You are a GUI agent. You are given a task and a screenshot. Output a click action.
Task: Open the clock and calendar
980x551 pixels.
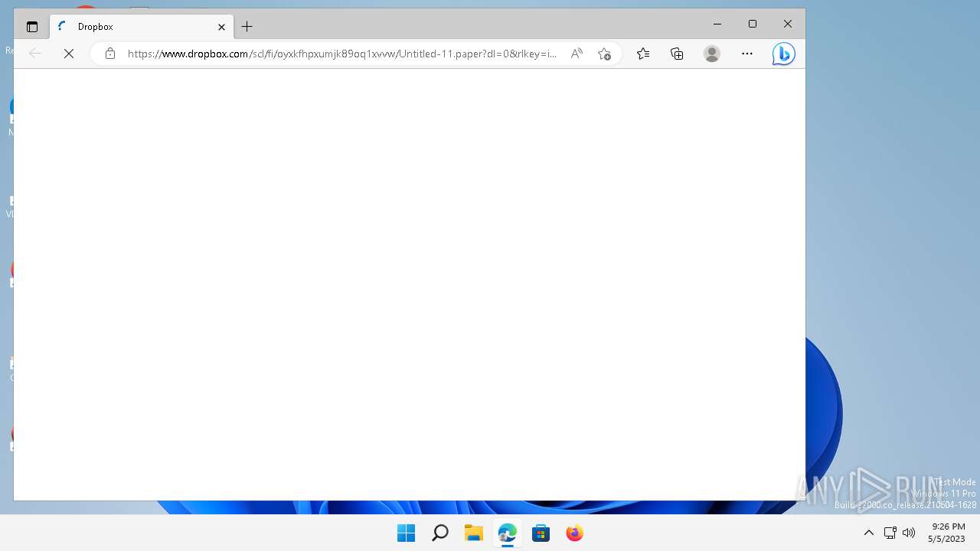coord(947,533)
